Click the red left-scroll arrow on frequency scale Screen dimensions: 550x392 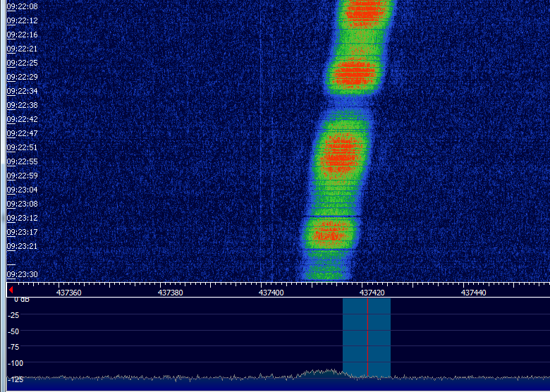point(11,290)
